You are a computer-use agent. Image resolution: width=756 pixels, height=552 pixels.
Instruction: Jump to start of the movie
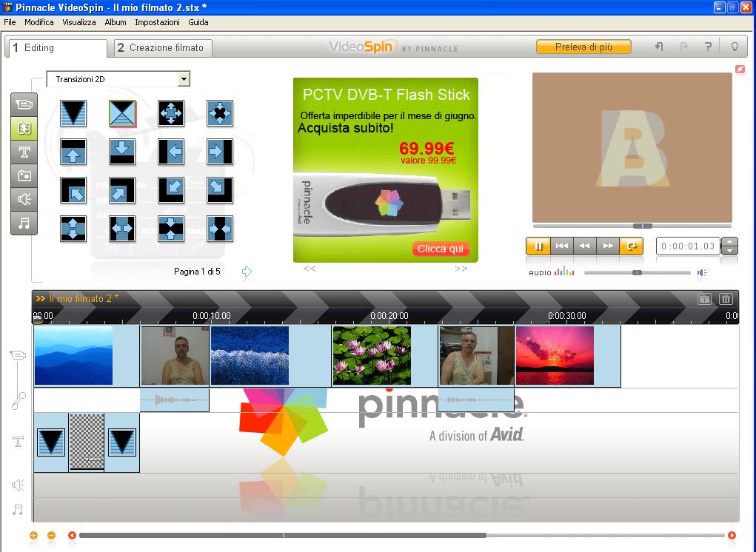tap(562, 246)
